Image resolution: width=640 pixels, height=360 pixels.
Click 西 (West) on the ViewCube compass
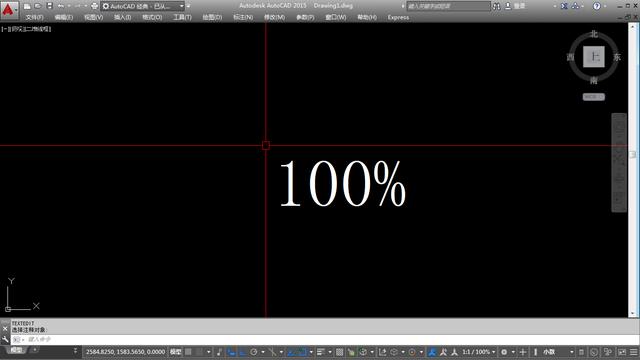point(571,57)
